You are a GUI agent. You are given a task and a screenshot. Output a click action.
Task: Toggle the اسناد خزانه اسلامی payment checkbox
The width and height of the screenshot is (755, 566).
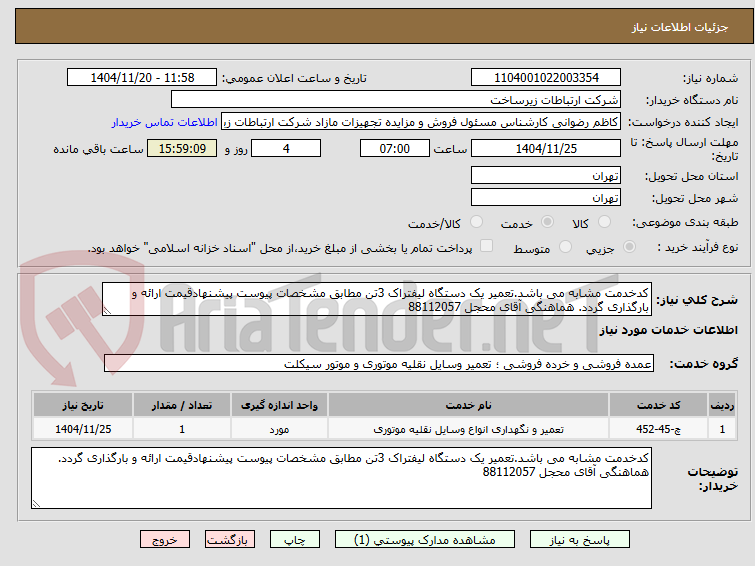click(x=487, y=246)
